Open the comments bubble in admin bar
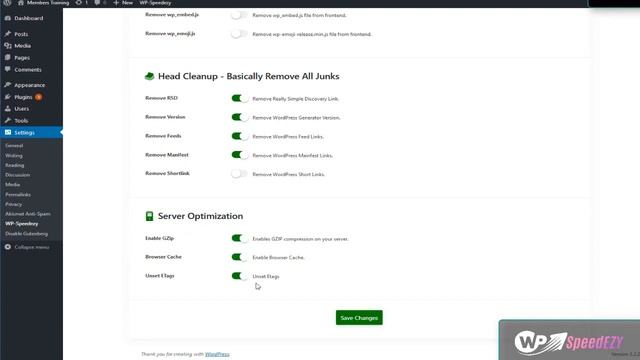This screenshot has width=640, height=360. pyautogui.click(x=97, y=3)
